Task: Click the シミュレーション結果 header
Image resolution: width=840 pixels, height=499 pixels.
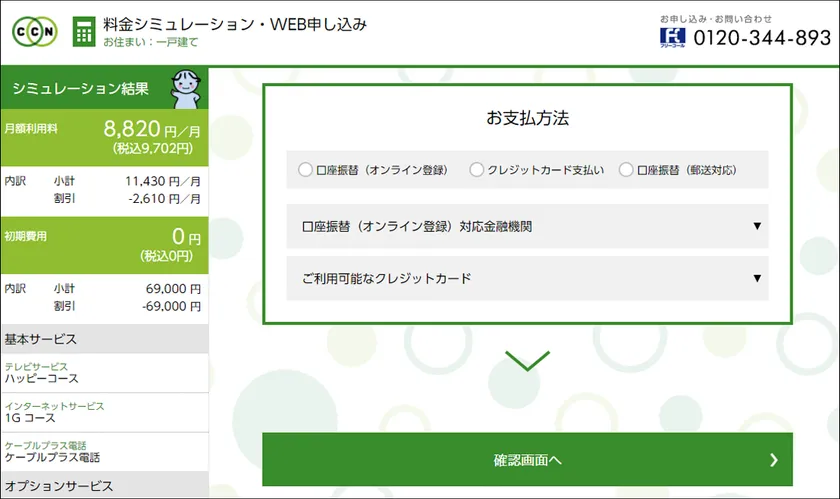Action: [x=80, y=88]
